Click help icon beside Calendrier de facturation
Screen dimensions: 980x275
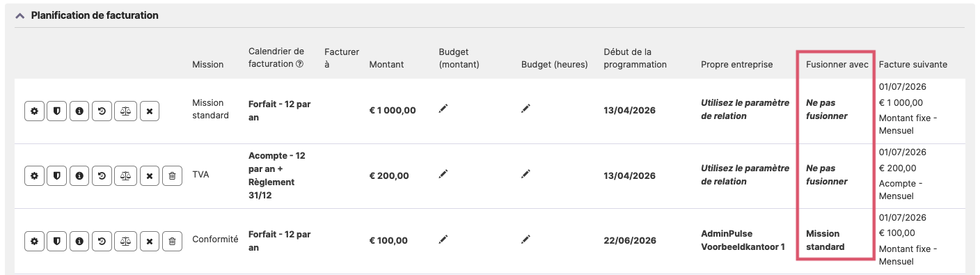(x=299, y=64)
